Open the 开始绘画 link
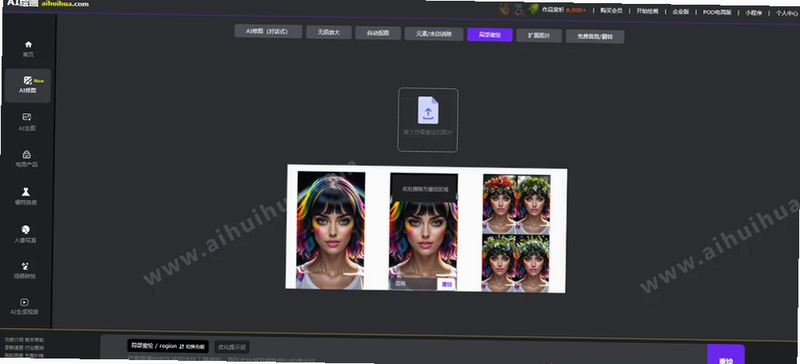The height and width of the screenshot is (364, 800). point(647,11)
